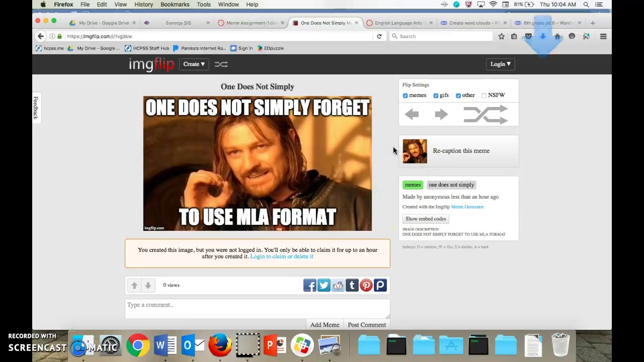Share the meme on Twitter
Image resolution: width=644 pixels, height=362 pixels.
[324, 286]
